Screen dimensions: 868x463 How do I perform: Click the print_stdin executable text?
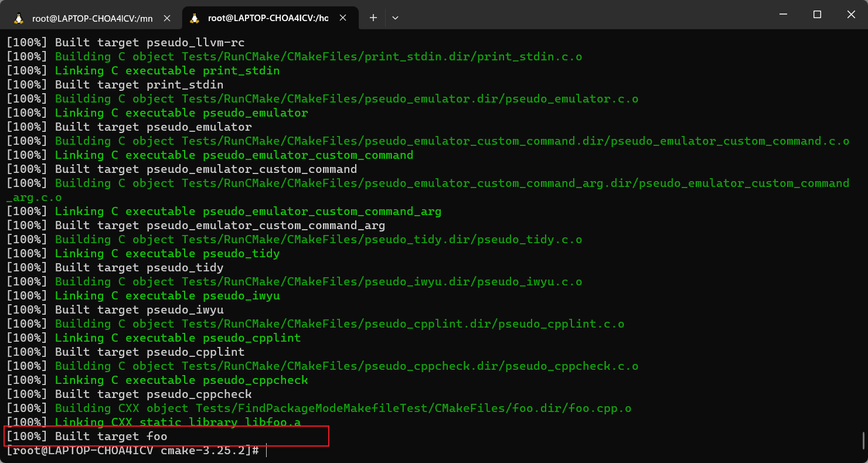click(x=241, y=70)
